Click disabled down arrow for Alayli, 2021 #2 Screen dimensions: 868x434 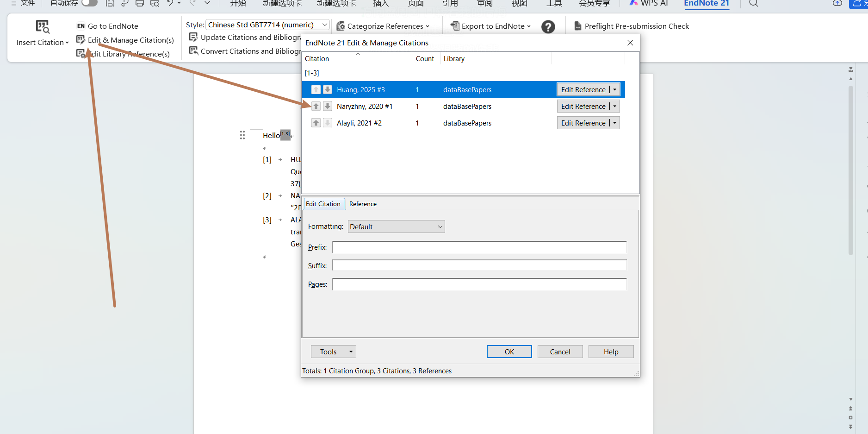pos(328,123)
